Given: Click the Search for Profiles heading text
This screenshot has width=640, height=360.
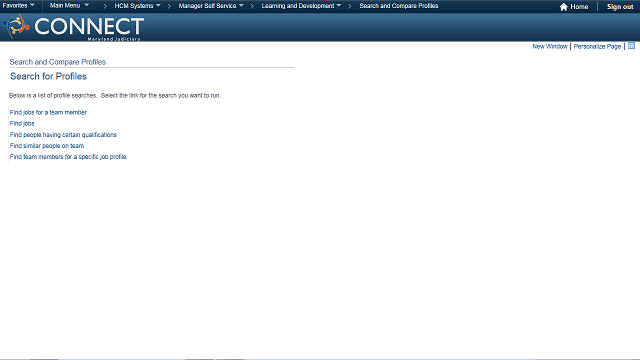Looking at the screenshot, I should click(x=49, y=76).
